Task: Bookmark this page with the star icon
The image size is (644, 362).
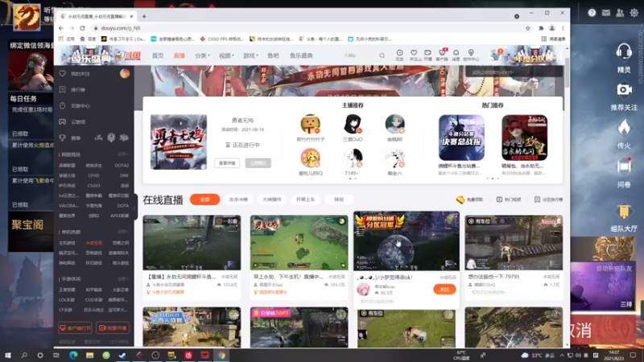Action: (528, 28)
